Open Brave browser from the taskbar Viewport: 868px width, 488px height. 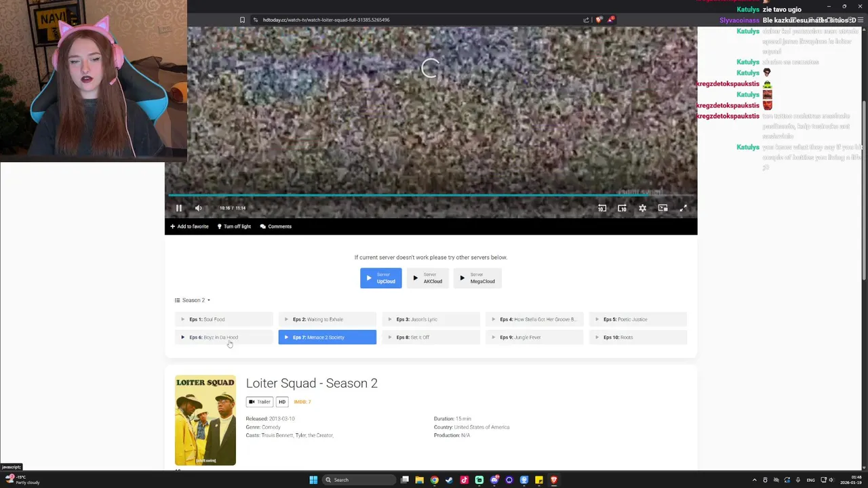554,480
